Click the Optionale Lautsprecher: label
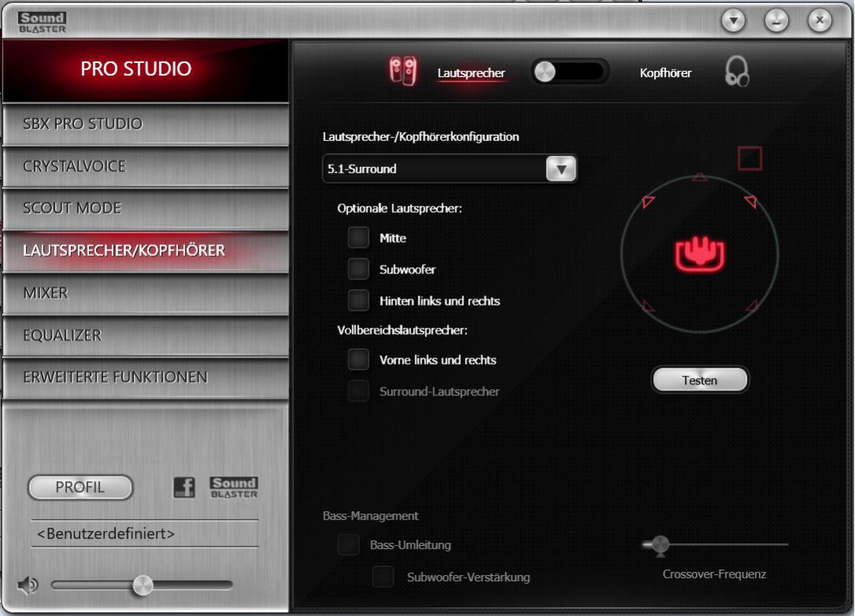Screen dimensions: 855x616 (400, 208)
